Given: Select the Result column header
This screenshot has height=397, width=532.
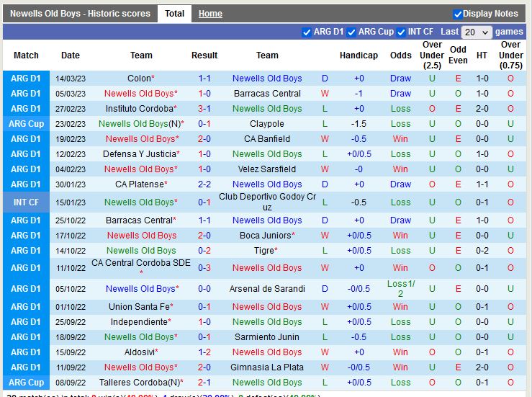Looking at the screenshot, I should (204, 55).
